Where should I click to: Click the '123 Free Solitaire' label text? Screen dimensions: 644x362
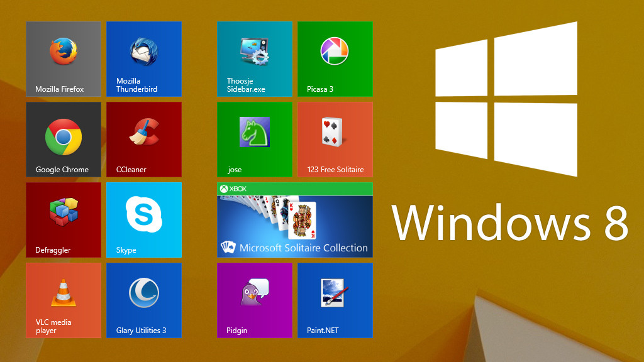[x=336, y=170]
